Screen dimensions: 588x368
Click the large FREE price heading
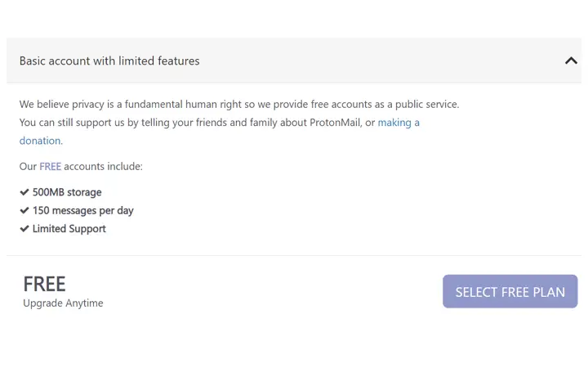pyautogui.click(x=44, y=284)
